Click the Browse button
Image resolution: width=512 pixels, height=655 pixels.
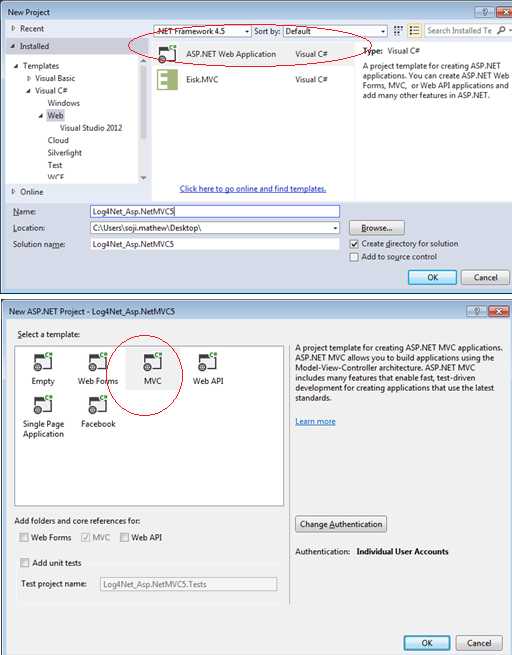(377, 228)
